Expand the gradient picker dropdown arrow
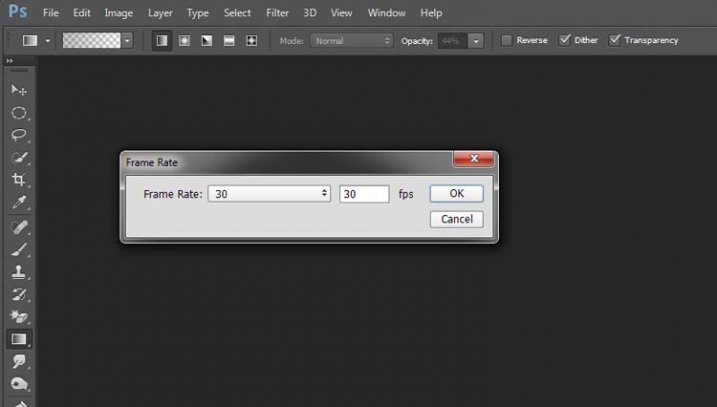717x407 pixels. 128,41
